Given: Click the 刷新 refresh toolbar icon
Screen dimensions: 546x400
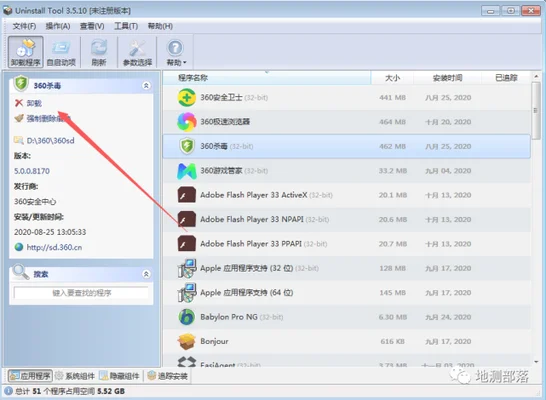Looking at the screenshot, I should click(99, 52).
